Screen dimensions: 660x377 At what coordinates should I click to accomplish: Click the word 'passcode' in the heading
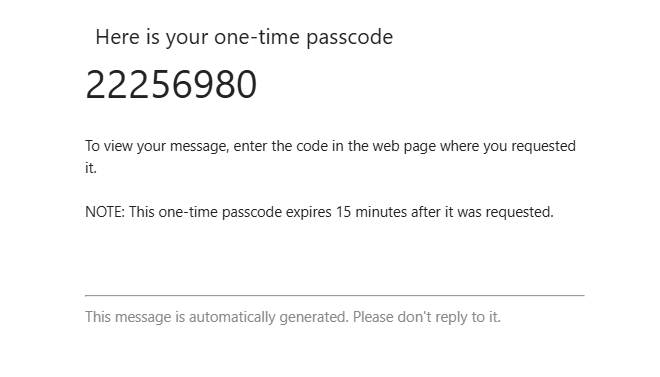(x=349, y=38)
